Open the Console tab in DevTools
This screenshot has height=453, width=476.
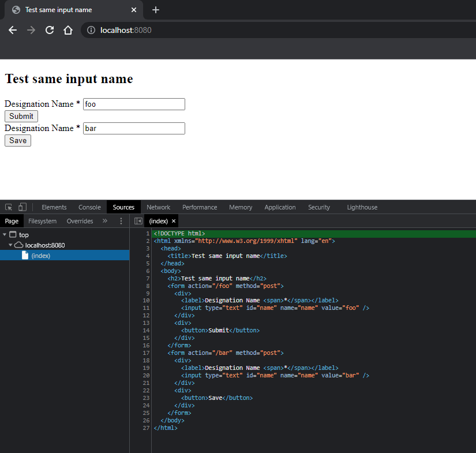[89, 207]
